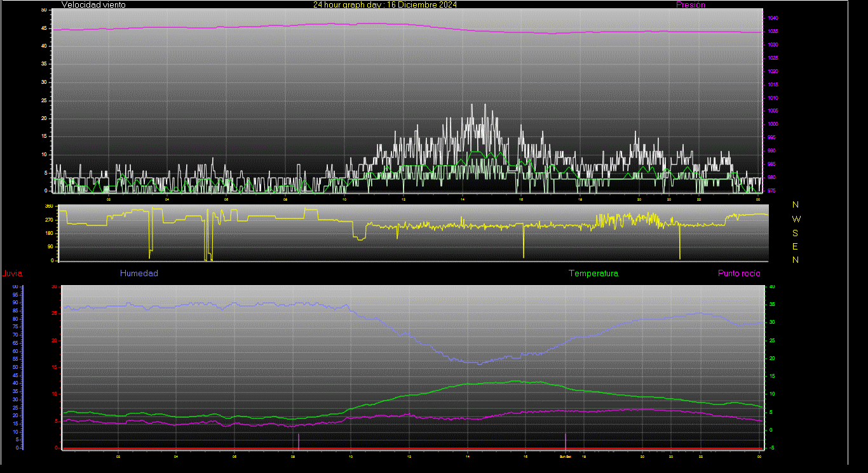Click the 'S' wind direction letter
This screenshot has height=473, width=868.
click(x=796, y=232)
